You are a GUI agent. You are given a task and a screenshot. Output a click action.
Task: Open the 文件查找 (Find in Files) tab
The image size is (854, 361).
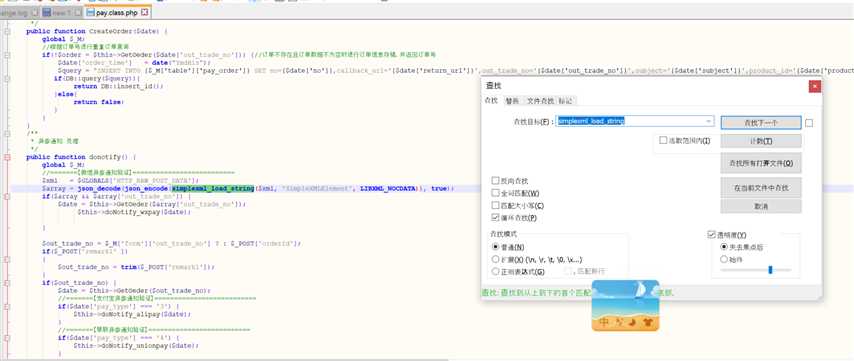click(x=540, y=101)
